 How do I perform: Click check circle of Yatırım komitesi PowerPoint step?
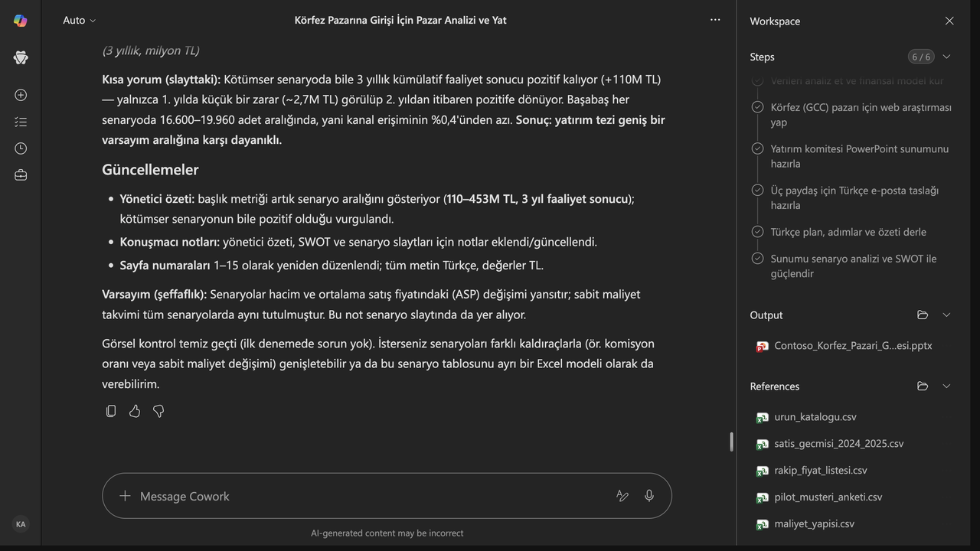point(757,148)
